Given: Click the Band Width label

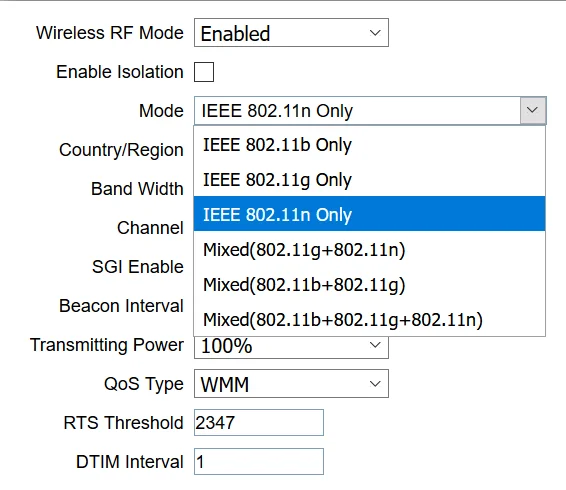Looking at the screenshot, I should [137, 188].
